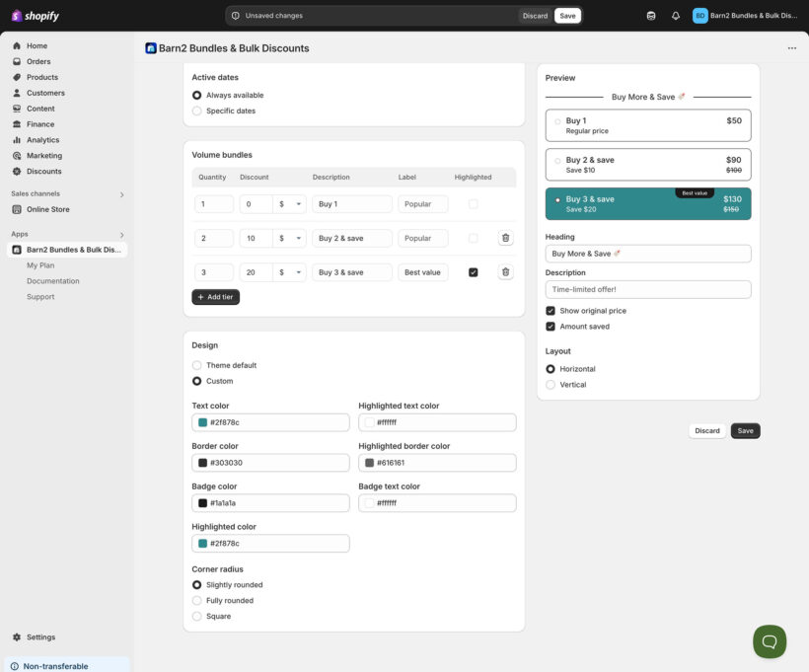The width and height of the screenshot is (809, 672).
Task: Select Fully rounded corner radius
Action: click(x=197, y=601)
